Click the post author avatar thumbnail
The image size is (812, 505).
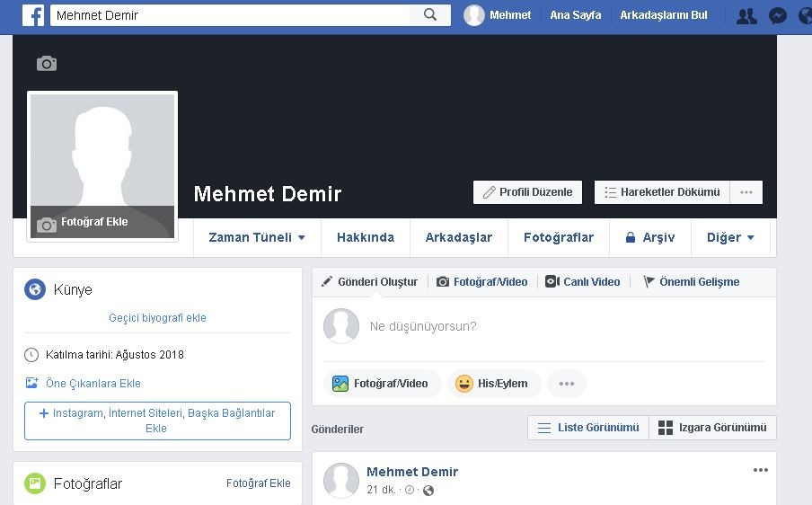click(x=341, y=481)
